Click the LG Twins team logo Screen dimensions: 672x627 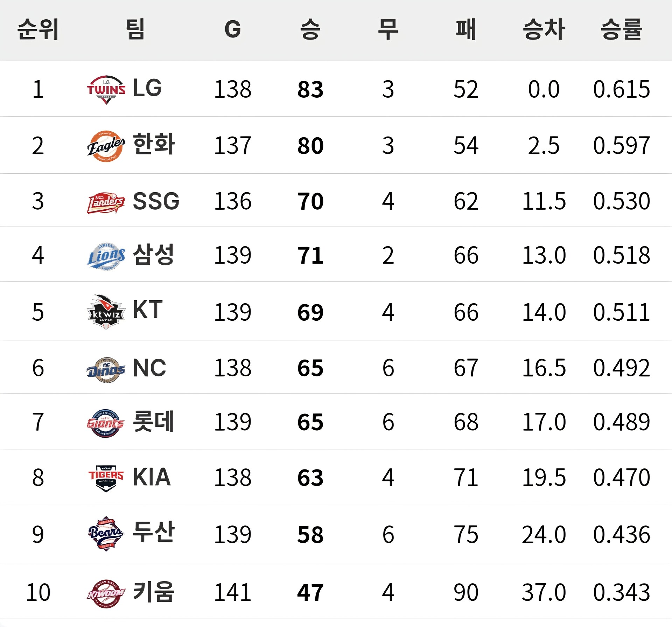[106, 89]
